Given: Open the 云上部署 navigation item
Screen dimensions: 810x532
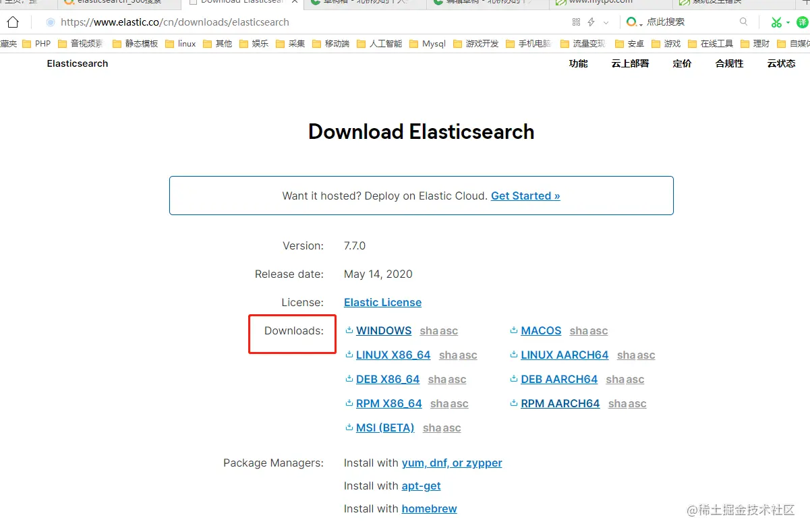Looking at the screenshot, I should (x=630, y=63).
